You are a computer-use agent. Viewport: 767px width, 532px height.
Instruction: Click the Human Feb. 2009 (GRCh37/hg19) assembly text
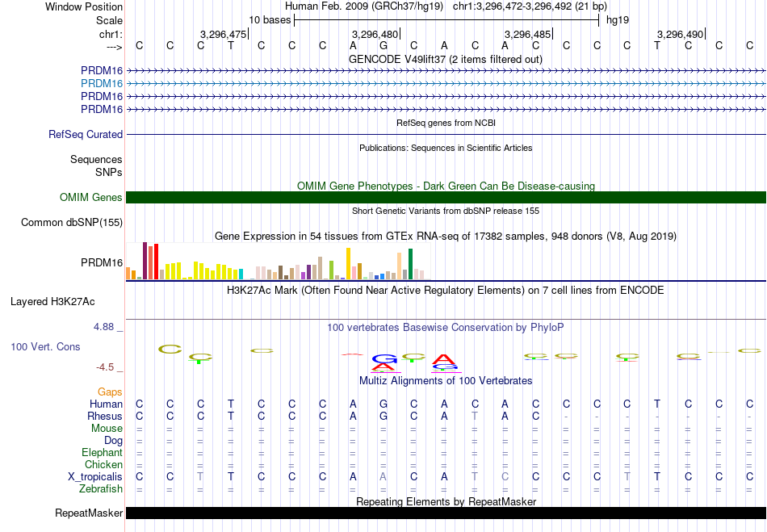[x=364, y=6]
